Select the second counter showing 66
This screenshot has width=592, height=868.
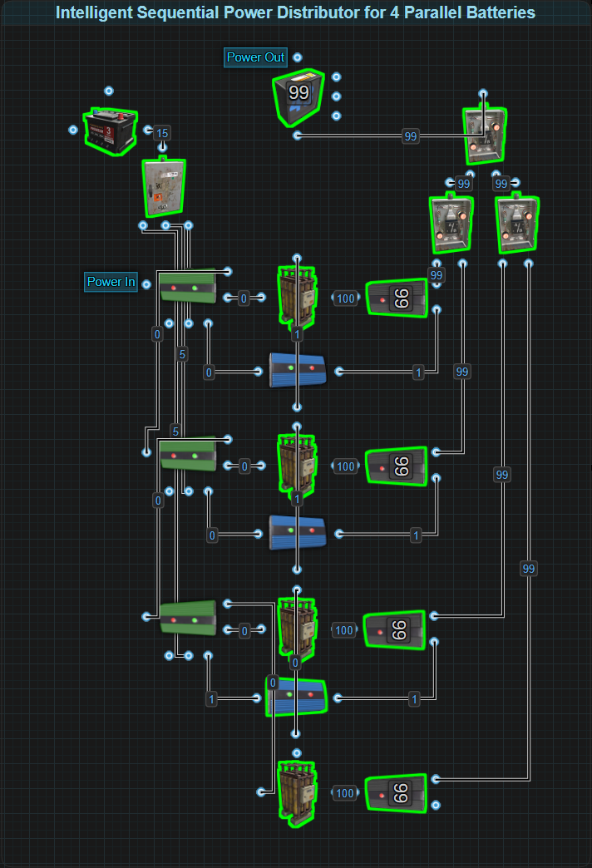point(397,466)
